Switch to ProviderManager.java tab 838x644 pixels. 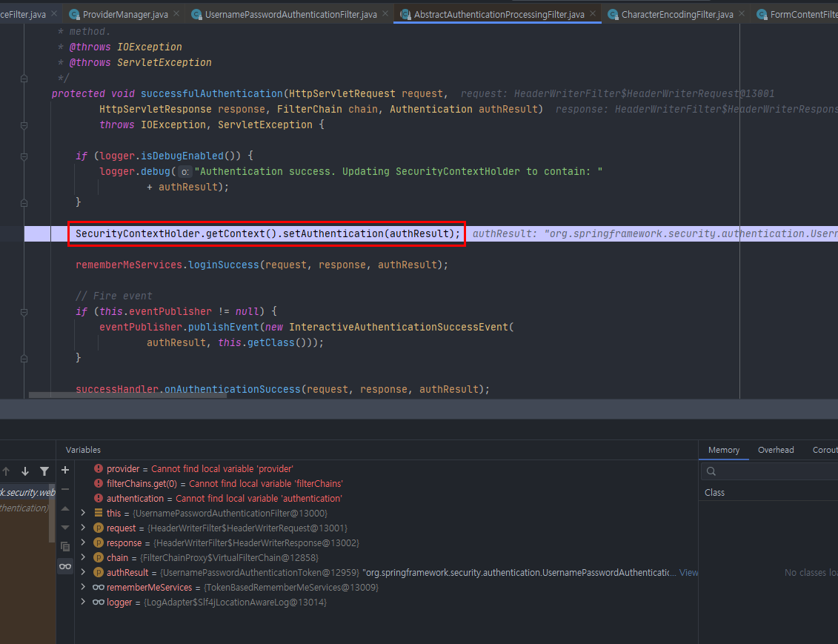[124, 14]
